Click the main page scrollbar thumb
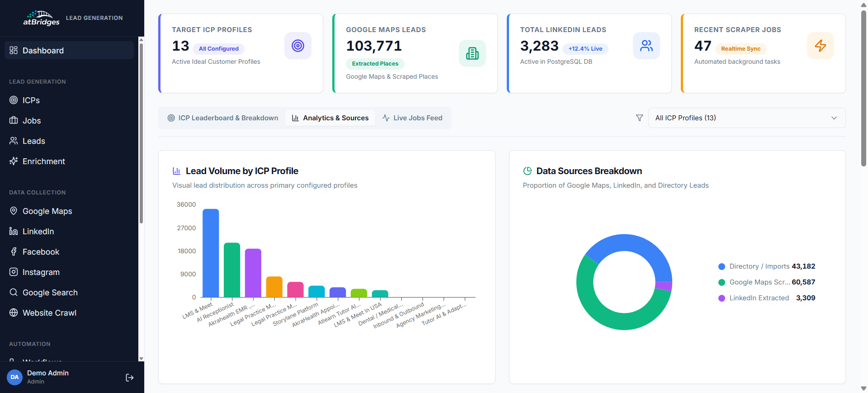This screenshot has height=393, width=868. [x=863, y=88]
